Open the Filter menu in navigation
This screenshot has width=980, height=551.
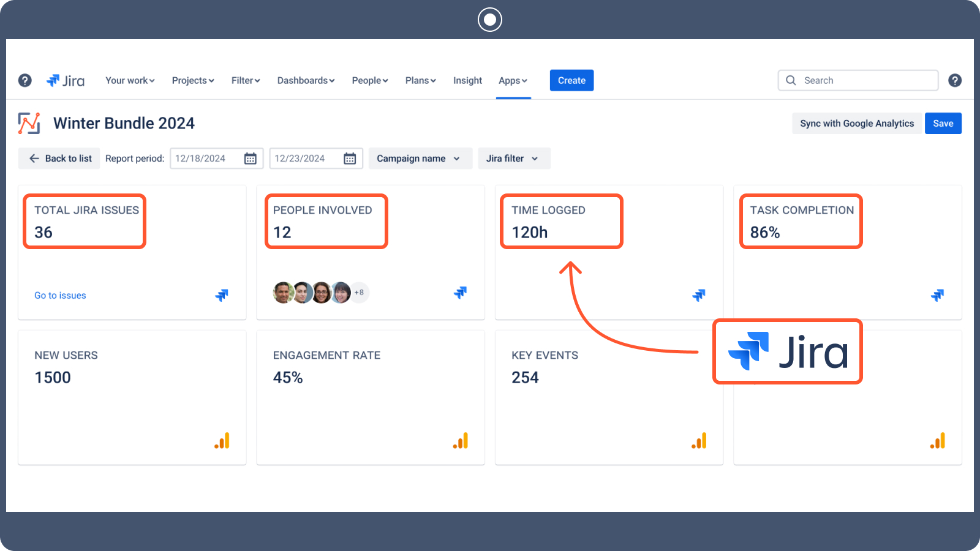coord(246,80)
